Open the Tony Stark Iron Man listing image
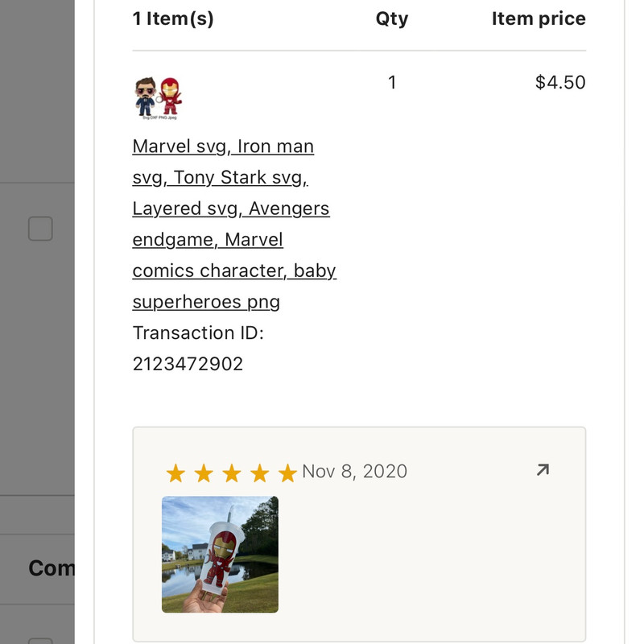Screen dimensions: 644x644 click(x=158, y=98)
